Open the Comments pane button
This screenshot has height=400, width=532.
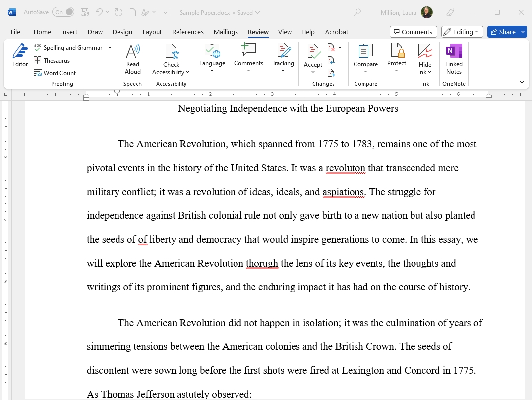[413, 32]
